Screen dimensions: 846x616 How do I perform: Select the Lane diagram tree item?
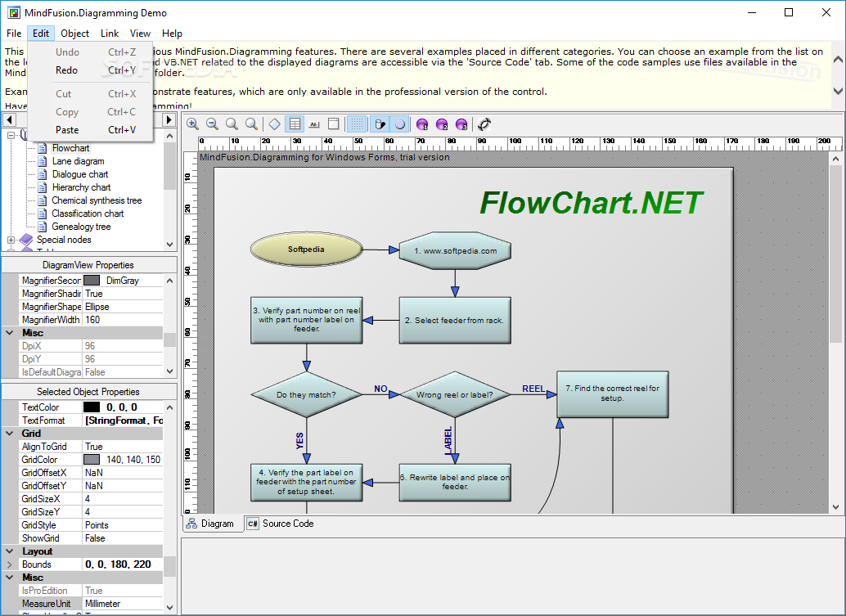coord(79,161)
